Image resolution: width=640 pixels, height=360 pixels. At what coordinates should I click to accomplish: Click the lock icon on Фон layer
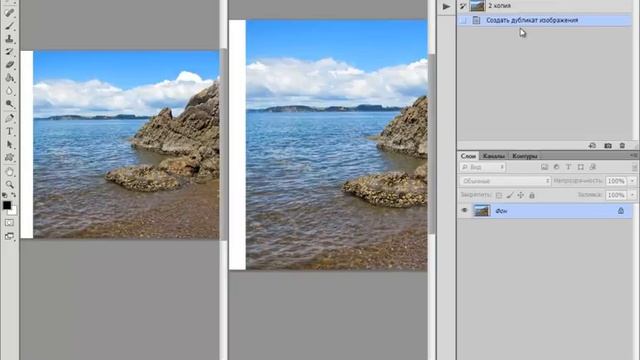(621, 211)
